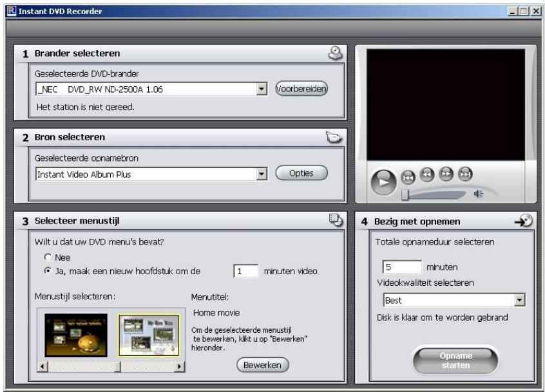The image size is (545, 392).
Task: Click the Voorbereiden button
Action: coord(301,89)
